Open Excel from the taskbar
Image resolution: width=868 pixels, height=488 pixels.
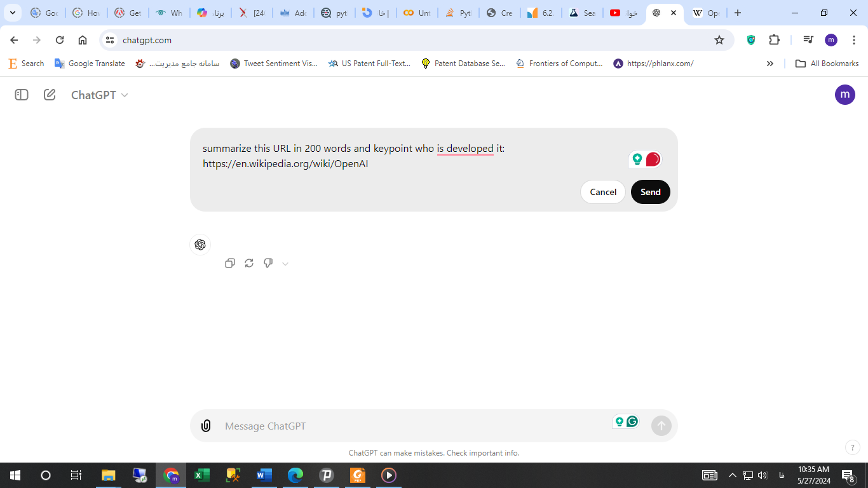(202, 475)
